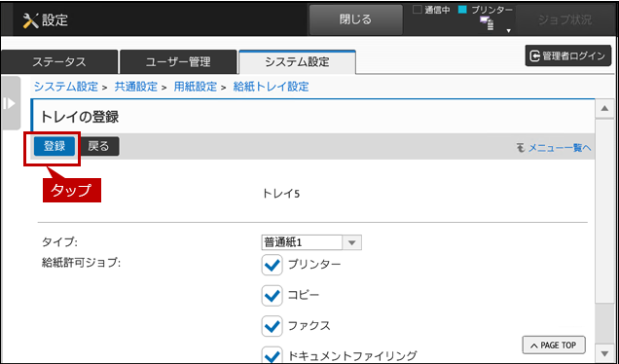Open the タイプ 普通紙1 dropdown
Image resolution: width=619 pixels, height=364 pixels.
pos(311,242)
